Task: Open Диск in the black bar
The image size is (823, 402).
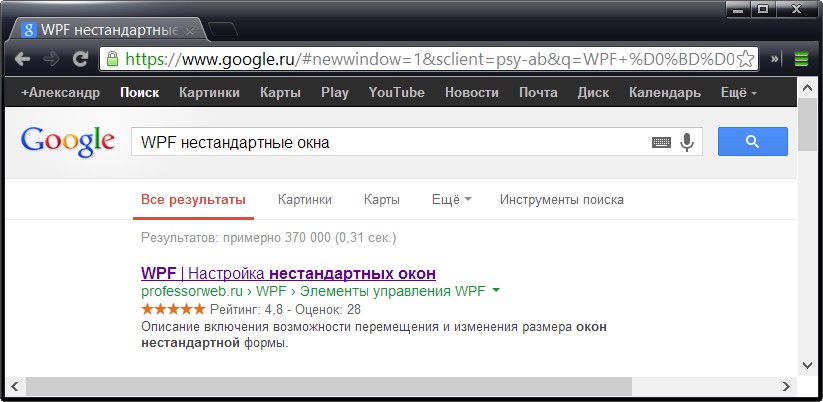Action: 594,92
